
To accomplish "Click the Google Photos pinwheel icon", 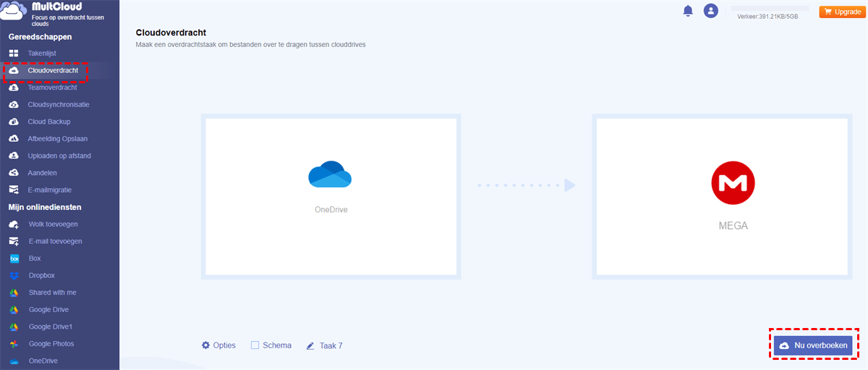I will [x=14, y=344].
